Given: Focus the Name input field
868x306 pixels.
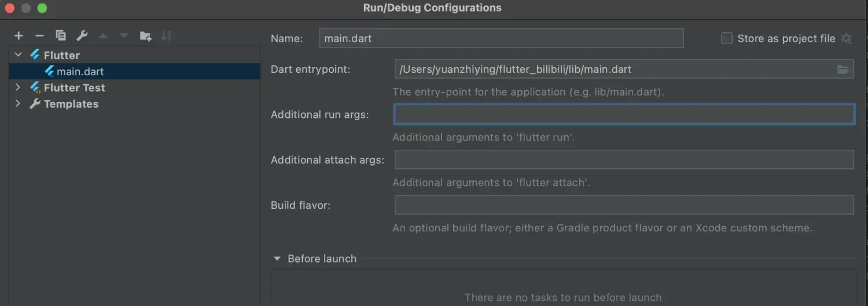Looking at the screenshot, I should pyautogui.click(x=501, y=39).
